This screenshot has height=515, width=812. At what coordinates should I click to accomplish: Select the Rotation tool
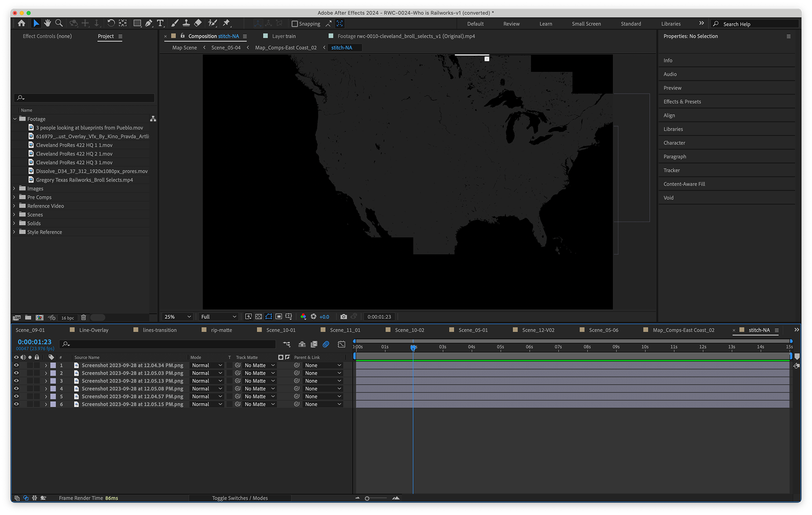coord(111,23)
